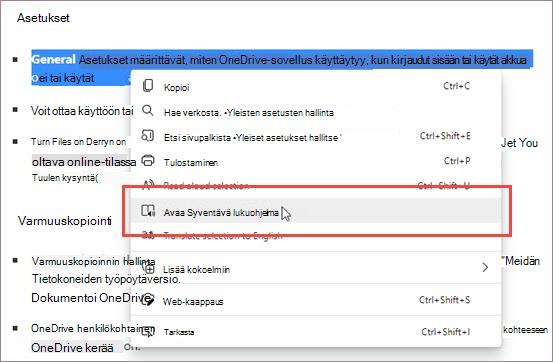Click the sidebar search icon beside Etsi sivupalkista
The width and height of the screenshot is (553, 362).
click(x=147, y=136)
